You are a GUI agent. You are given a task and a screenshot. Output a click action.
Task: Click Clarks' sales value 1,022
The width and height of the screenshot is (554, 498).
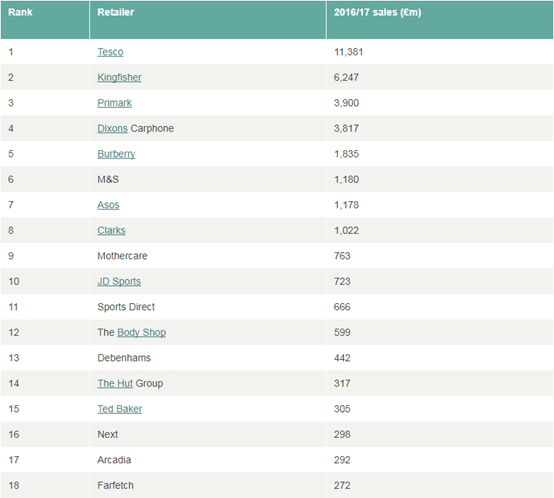click(346, 230)
